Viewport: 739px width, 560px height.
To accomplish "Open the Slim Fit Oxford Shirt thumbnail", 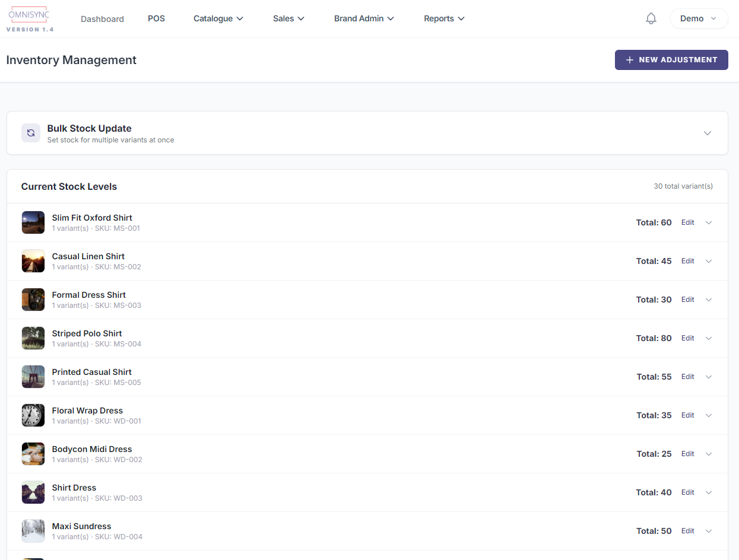I will tap(33, 222).
